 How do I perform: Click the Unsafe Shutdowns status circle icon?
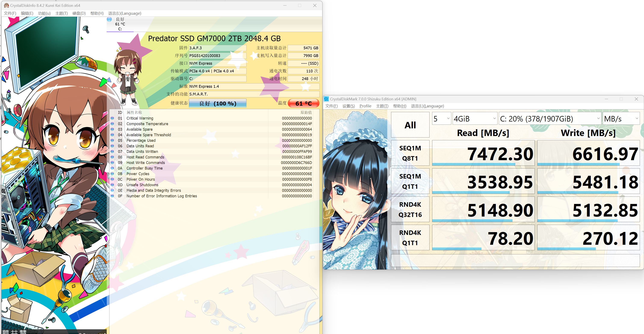tap(112, 185)
